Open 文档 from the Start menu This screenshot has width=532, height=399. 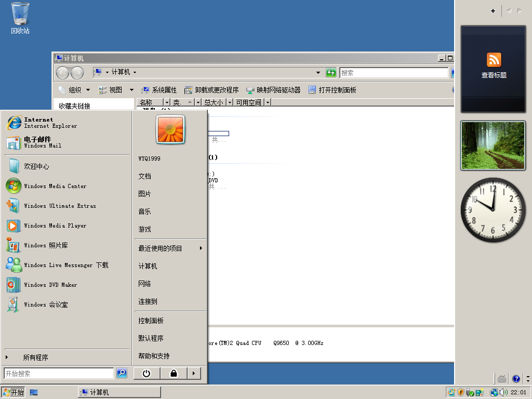coord(170,176)
